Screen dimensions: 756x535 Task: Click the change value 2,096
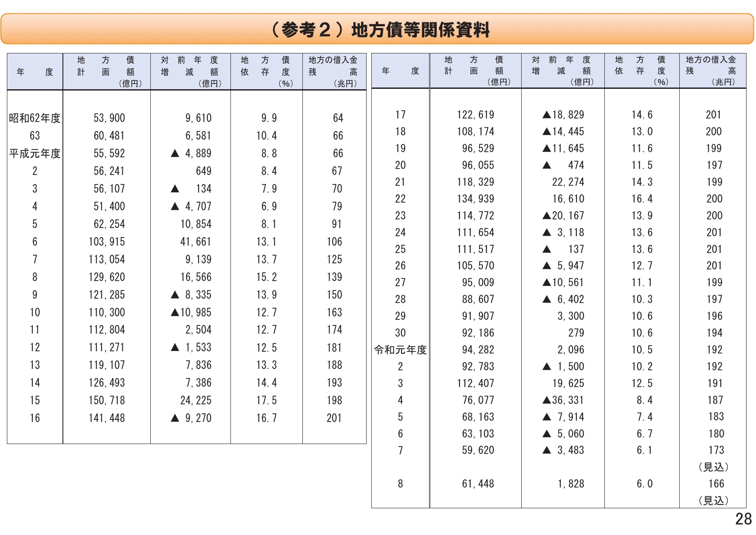[571, 350]
